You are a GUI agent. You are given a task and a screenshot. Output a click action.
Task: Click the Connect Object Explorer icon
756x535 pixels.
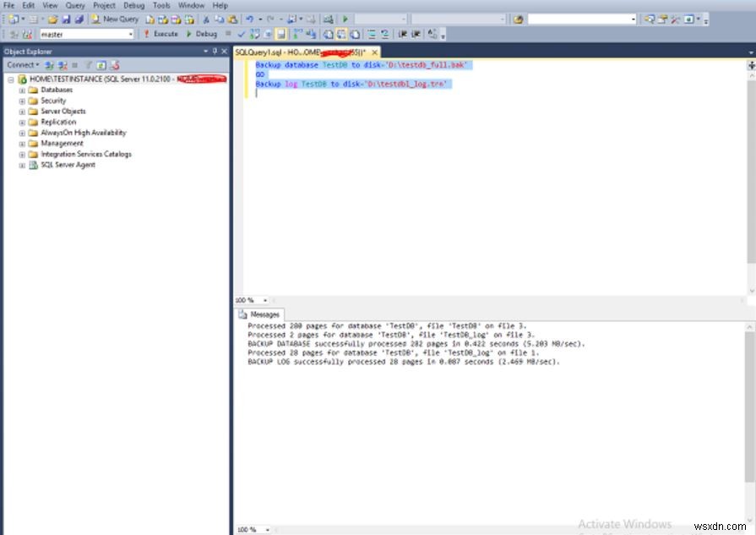[x=49, y=65]
